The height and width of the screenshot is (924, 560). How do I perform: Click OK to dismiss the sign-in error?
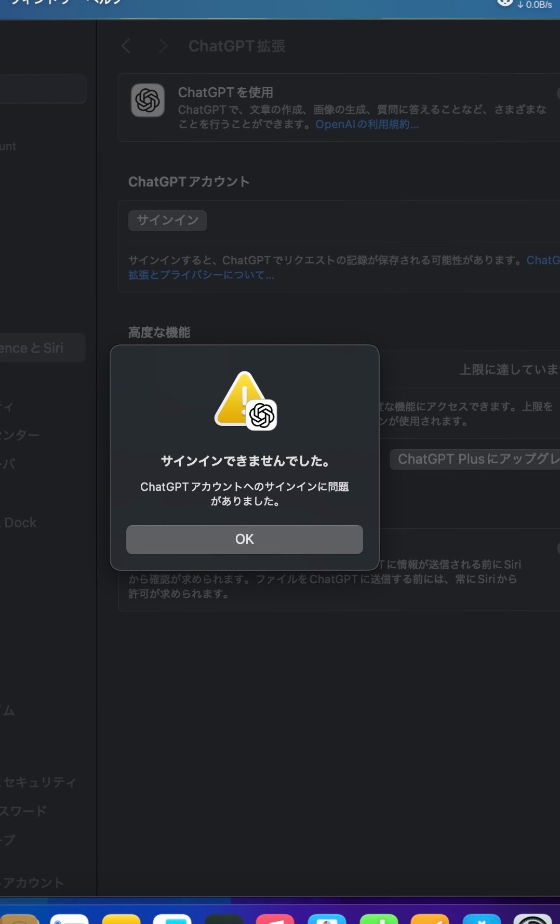point(244,539)
